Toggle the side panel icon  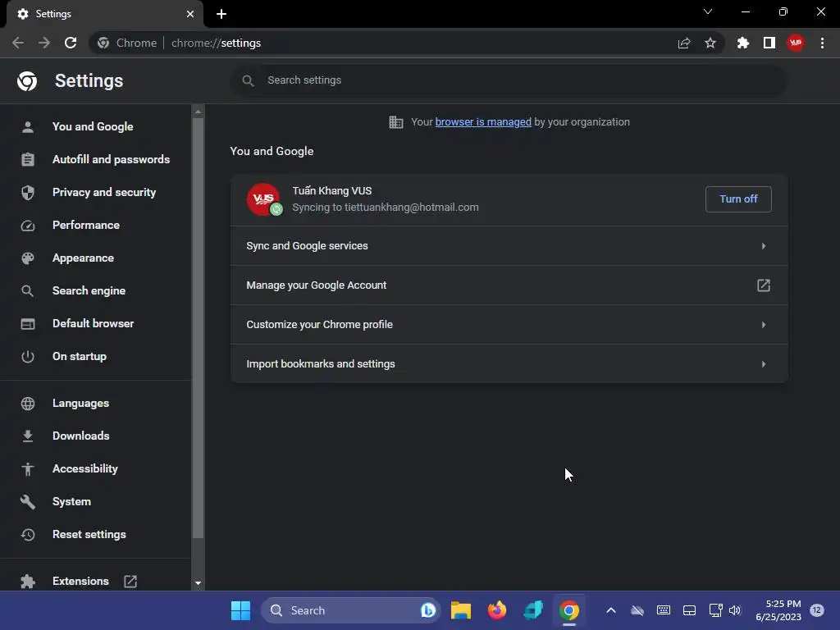769,43
